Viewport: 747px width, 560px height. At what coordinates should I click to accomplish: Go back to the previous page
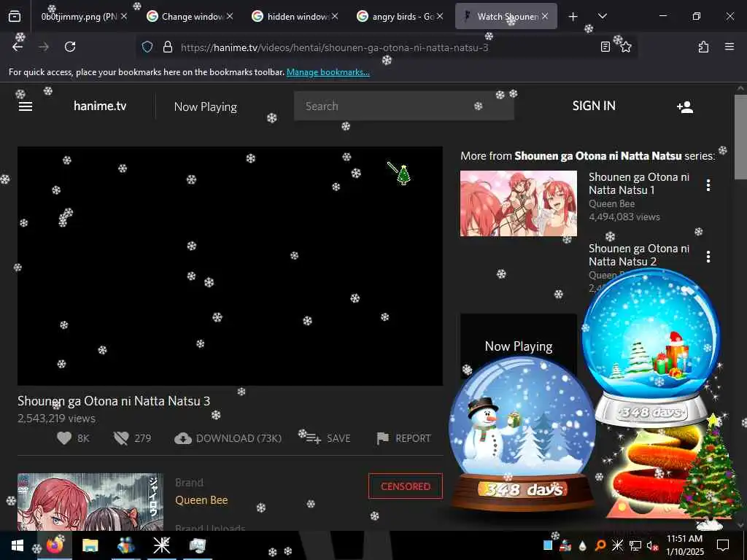18,47
